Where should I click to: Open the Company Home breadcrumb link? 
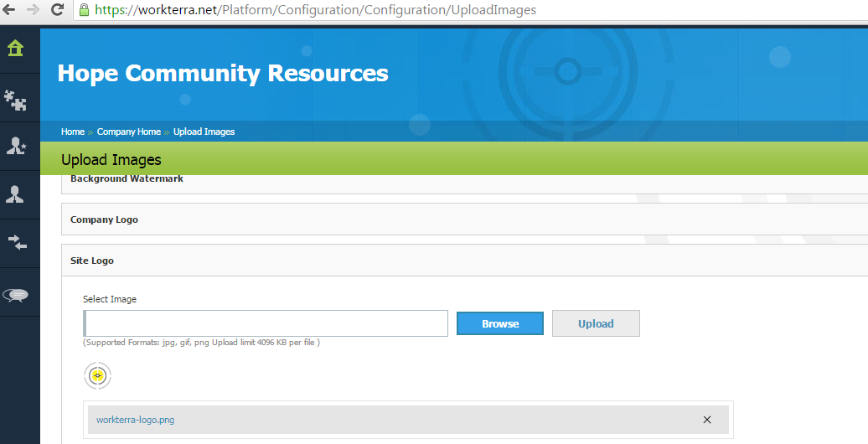click(x=129, y=132)
